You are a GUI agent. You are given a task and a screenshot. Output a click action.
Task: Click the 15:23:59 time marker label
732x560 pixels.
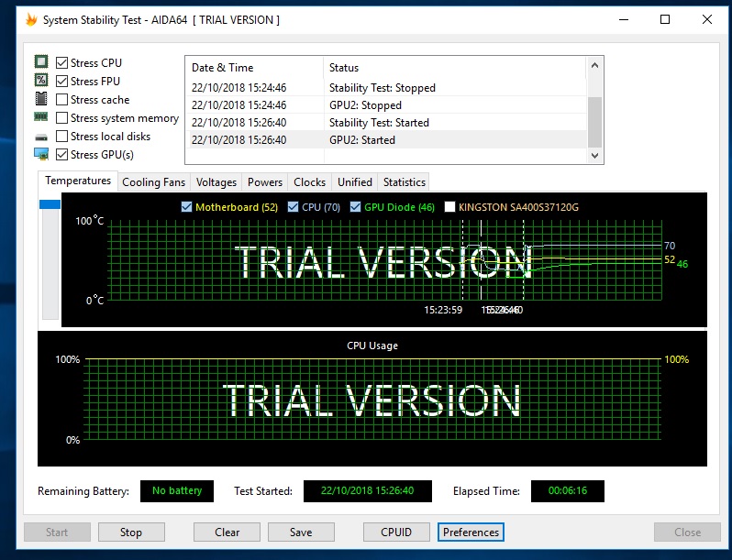coord(443,310)
